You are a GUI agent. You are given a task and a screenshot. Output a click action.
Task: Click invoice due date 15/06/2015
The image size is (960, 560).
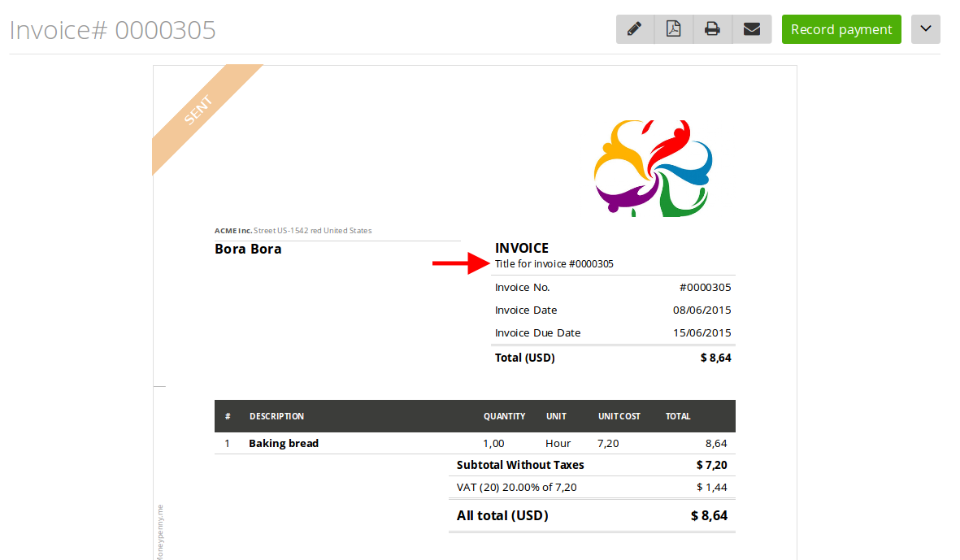[x=702, y=333]
